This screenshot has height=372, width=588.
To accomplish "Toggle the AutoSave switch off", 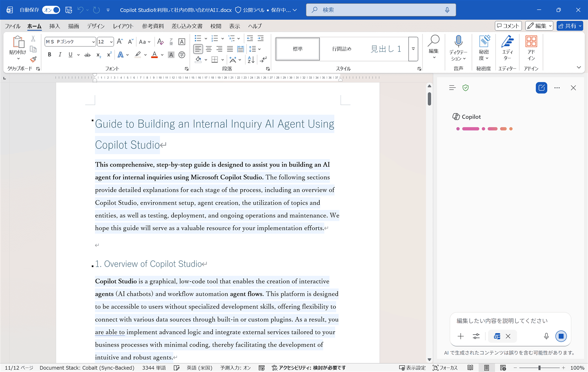I will 51,10.
